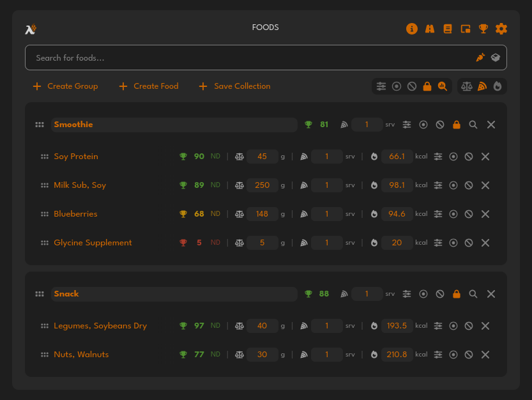Remove the Snack group
The image size is (532, 400).
491,294
